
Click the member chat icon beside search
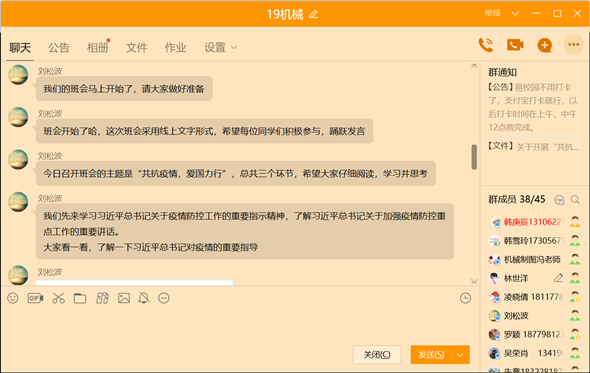tap(560, 200)
